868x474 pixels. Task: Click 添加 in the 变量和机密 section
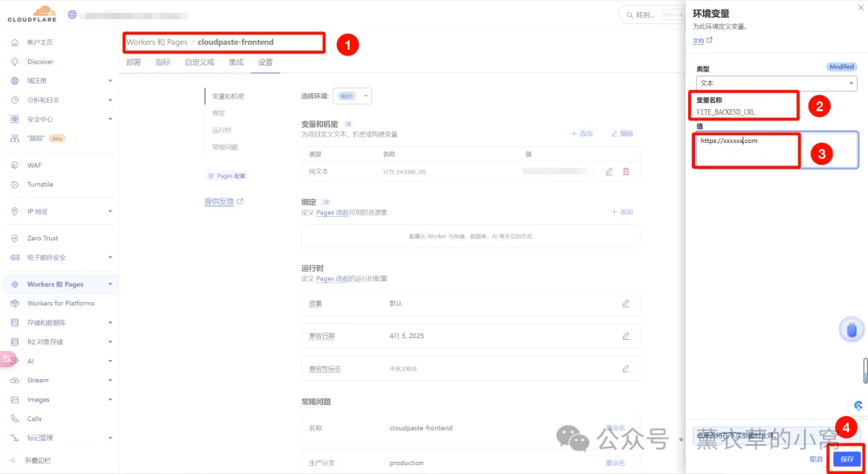click(582, 134)
